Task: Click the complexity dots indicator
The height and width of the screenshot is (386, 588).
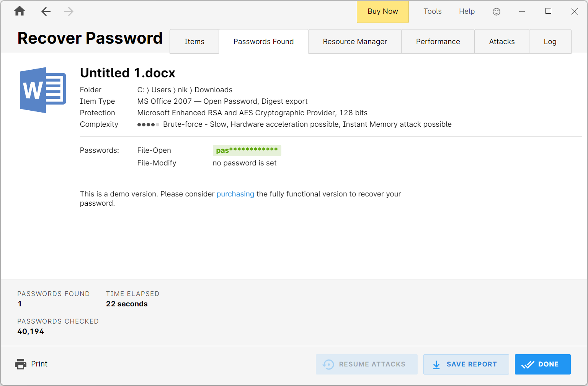Action: pyautogui.click(x=148, y=124)
